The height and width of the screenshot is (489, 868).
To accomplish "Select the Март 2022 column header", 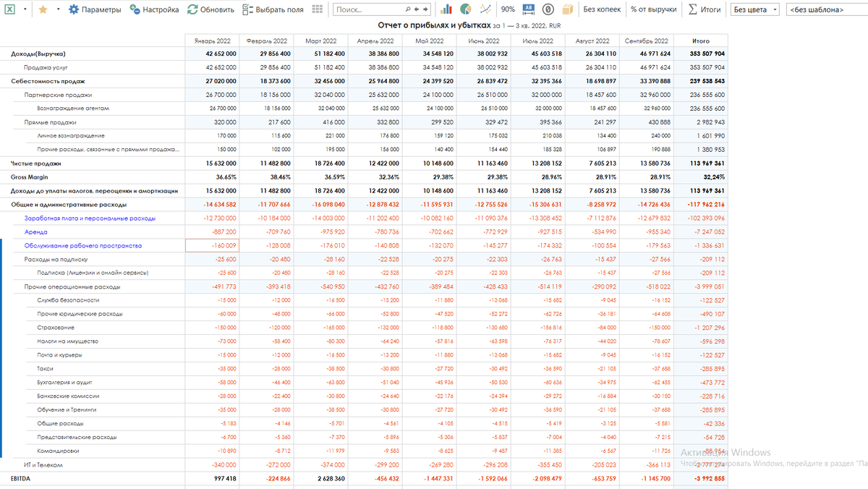I will point(321,41).
